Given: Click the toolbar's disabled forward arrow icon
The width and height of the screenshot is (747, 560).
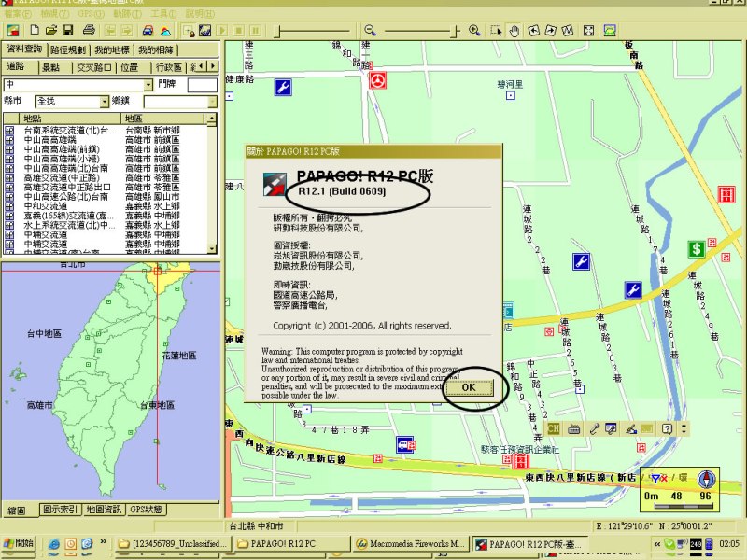Looking at the screenshot, I should (127, 31).
